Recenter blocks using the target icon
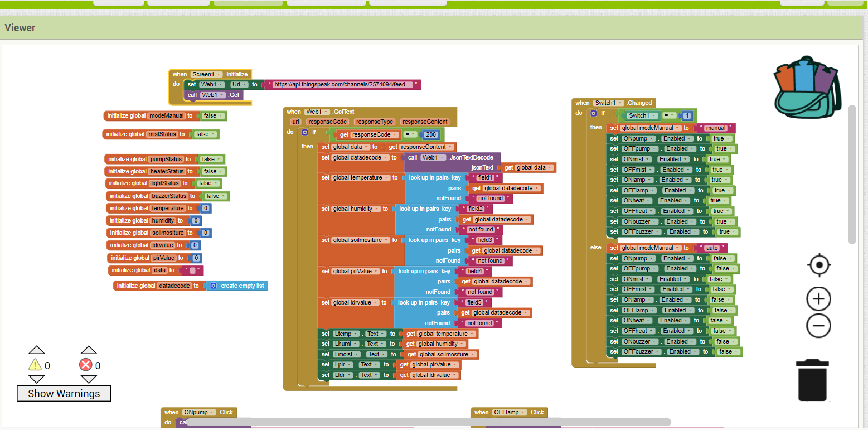This screenshot has width=868, height=430. click(x=818, y=266)
